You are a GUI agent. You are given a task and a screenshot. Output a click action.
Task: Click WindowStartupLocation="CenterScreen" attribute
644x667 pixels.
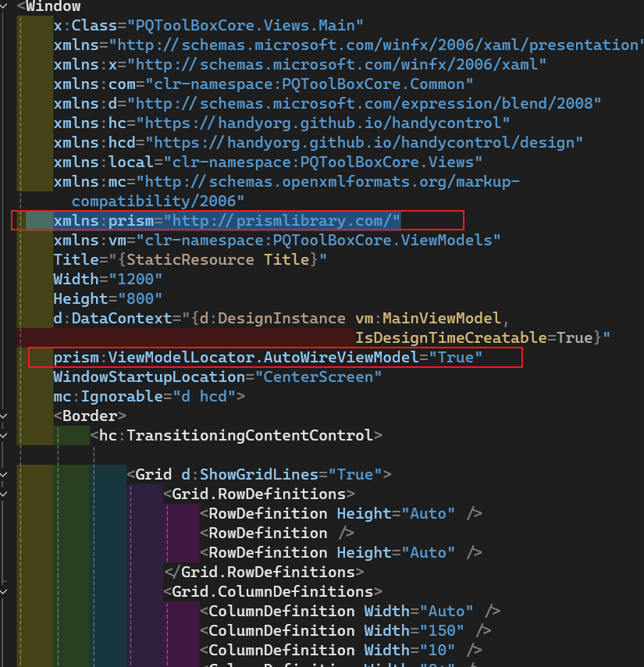click(x=218, y=377)
